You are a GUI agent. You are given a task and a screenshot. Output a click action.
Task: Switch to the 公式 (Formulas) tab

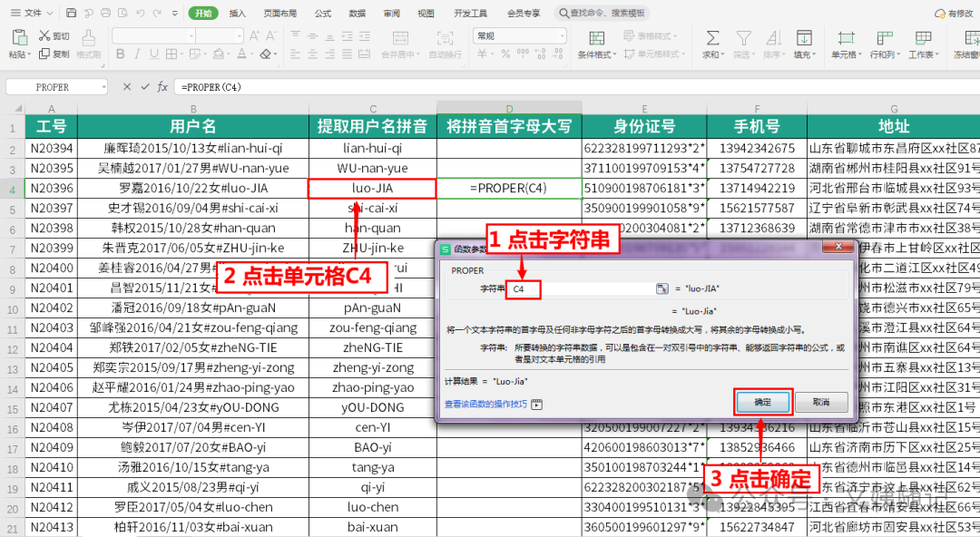pos(323,13)
